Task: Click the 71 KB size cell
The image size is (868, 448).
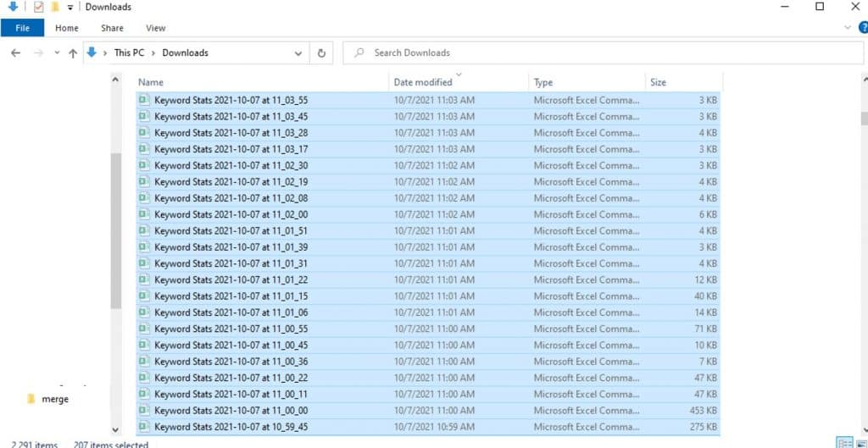Action: point(705,329)
